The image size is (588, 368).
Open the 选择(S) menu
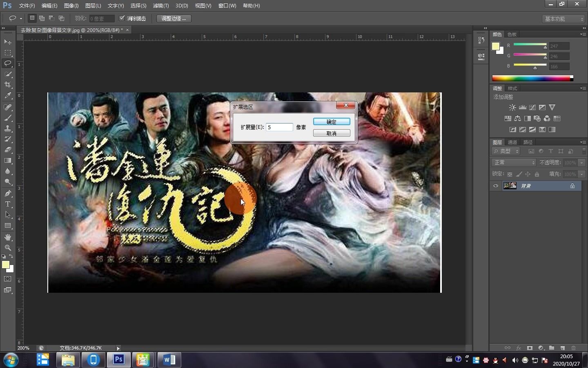[138, 6]
